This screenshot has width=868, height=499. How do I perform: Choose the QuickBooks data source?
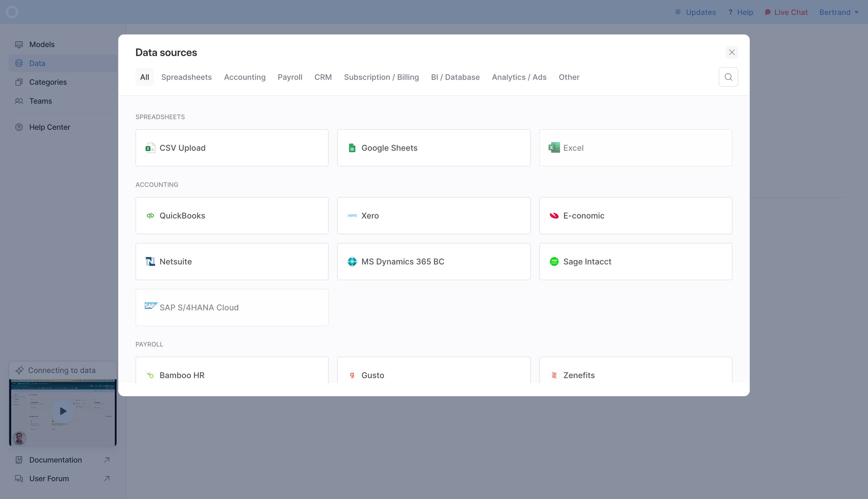[x=232, y=215]
